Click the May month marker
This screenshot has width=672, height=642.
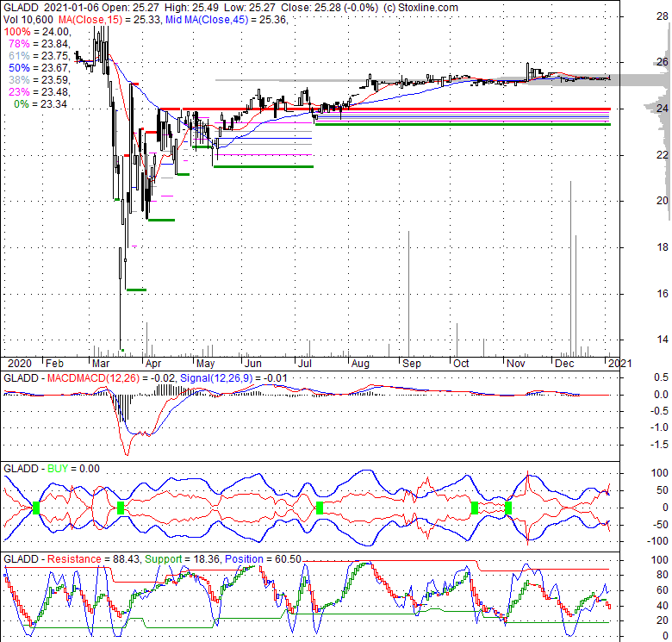[205, 364]
